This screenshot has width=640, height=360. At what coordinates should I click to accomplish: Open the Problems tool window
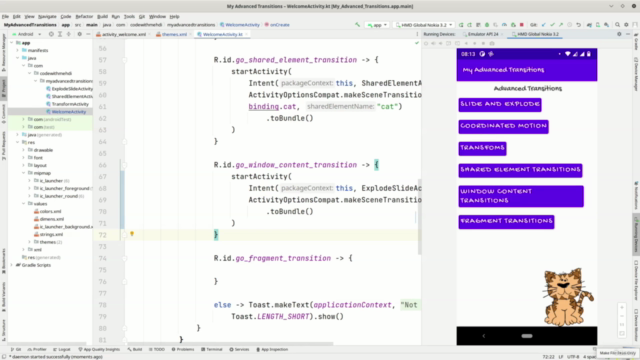coord(183,349)
